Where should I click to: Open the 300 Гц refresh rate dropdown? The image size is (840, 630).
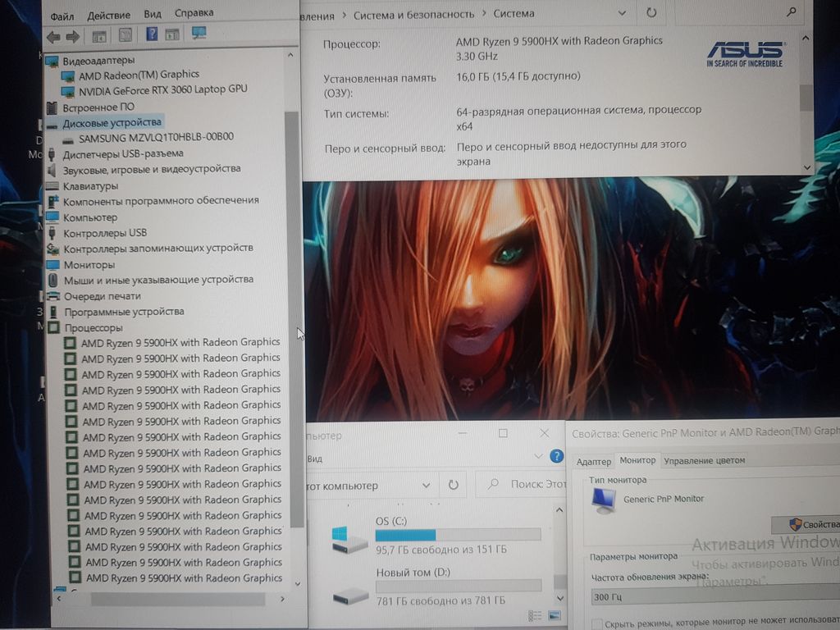[x=714, y=596]
